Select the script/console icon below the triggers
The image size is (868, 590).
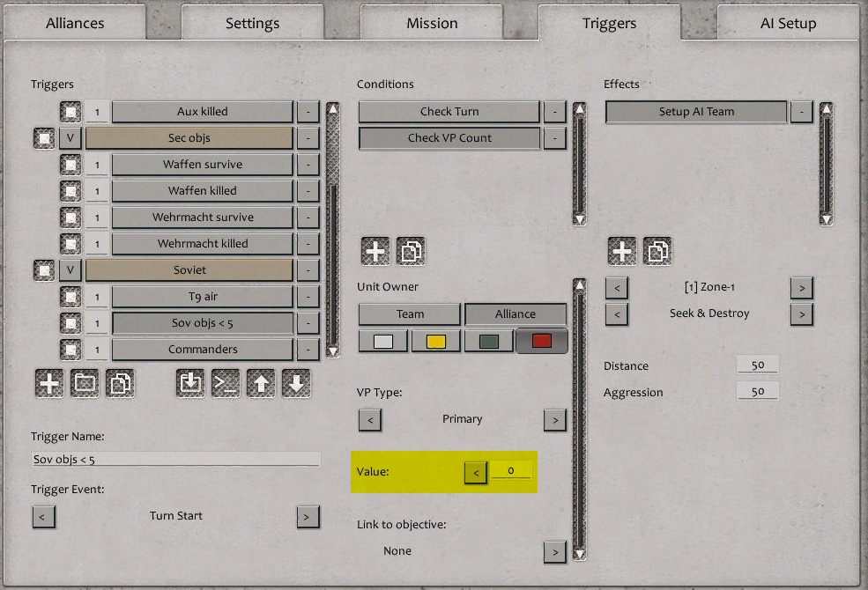point(225,383)
